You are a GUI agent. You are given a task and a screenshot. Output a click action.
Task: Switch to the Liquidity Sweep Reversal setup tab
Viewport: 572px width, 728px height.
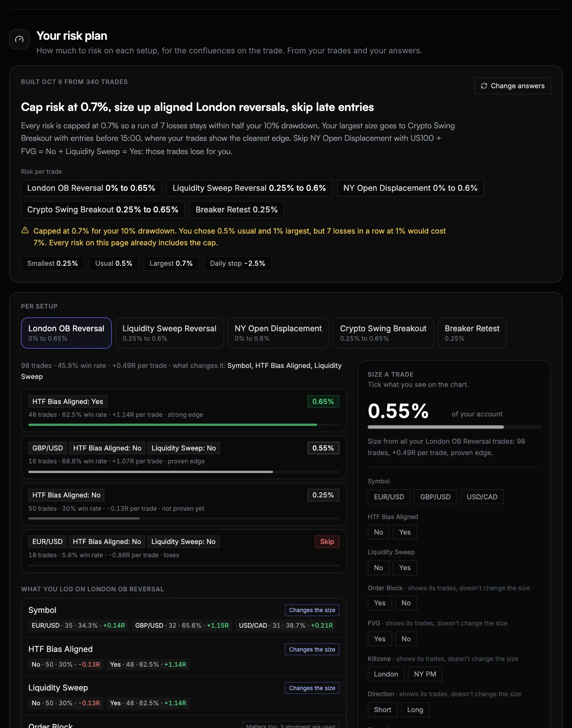tap(169, 333)
